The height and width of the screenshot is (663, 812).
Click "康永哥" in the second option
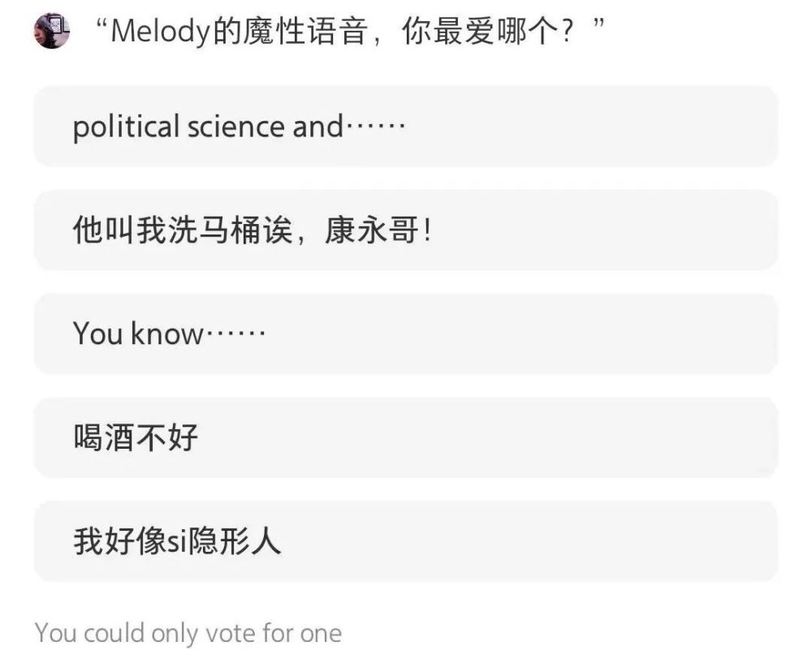tap(372, 230)
